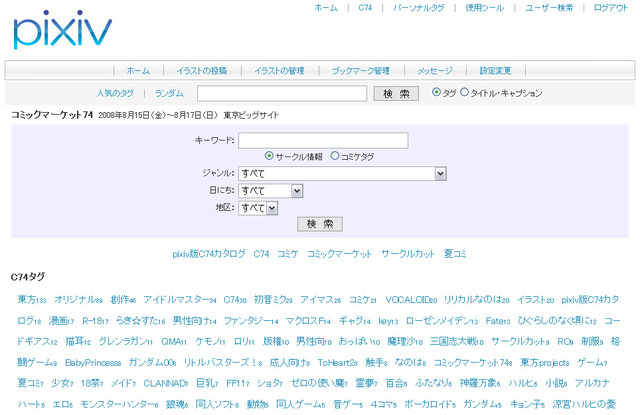The height and width of the screenshot is (415, 640).
Task: Open イラストの投稿 menu item
Action: pyautogui.click(x=202, y=71)
